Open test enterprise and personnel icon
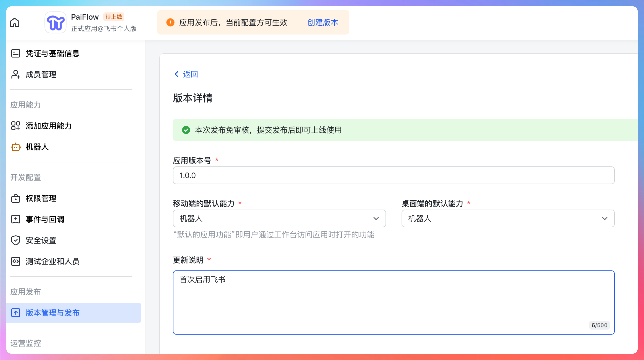The height and width of the screenshot is (360, 644). tap(15, 261)
